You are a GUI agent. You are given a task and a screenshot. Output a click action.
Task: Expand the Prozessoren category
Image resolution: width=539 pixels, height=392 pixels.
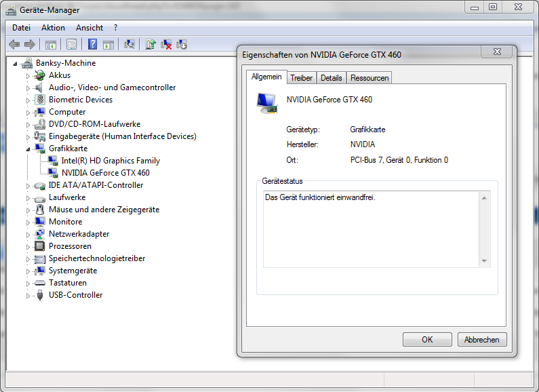[28, 247]
